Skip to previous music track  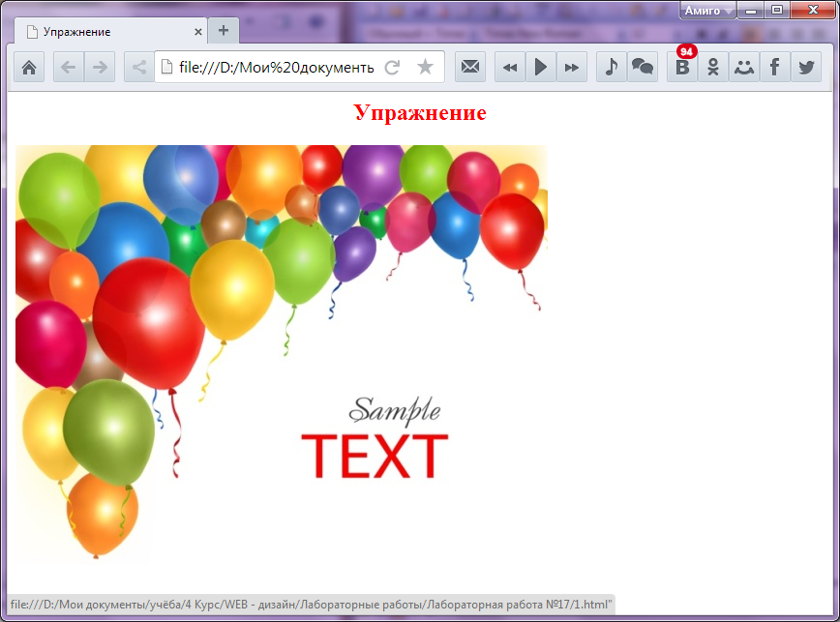[510, 68]
